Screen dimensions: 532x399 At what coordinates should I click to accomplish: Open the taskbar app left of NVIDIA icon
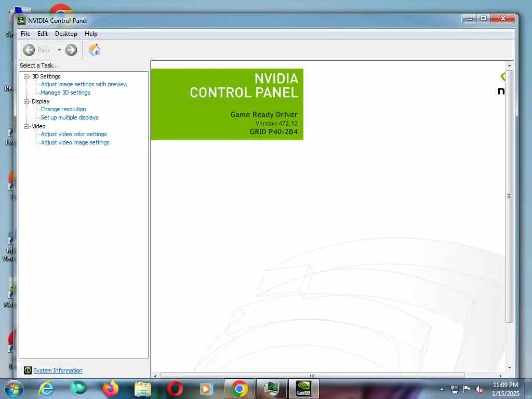[x=272, y=389]
